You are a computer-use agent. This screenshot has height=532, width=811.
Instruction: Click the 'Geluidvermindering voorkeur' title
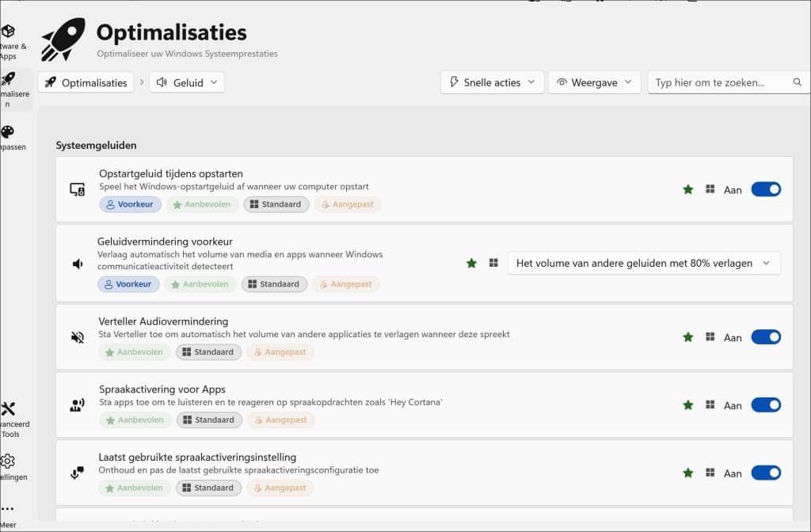(165, 241)
